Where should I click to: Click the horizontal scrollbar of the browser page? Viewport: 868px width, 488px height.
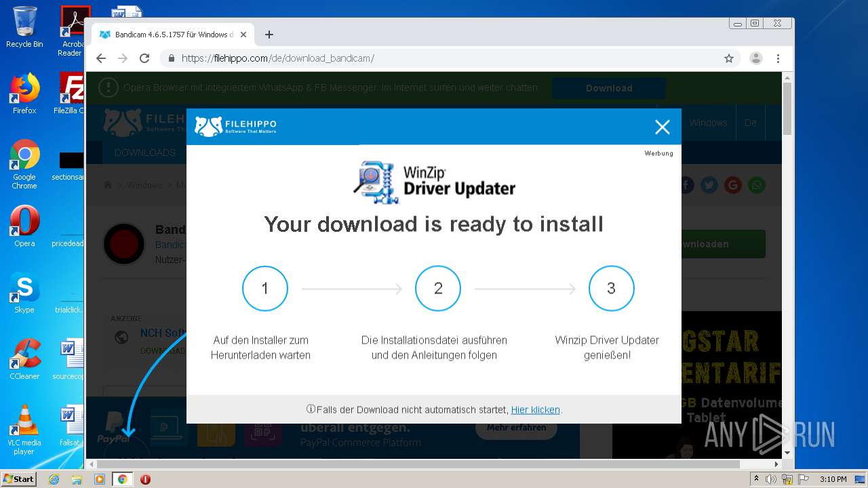pos(417,465)
